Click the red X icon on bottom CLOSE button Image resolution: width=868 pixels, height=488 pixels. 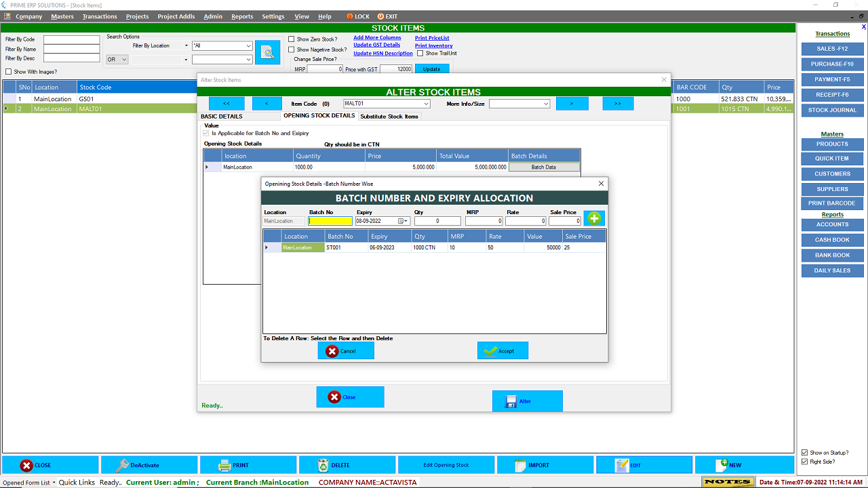(26, 466)
